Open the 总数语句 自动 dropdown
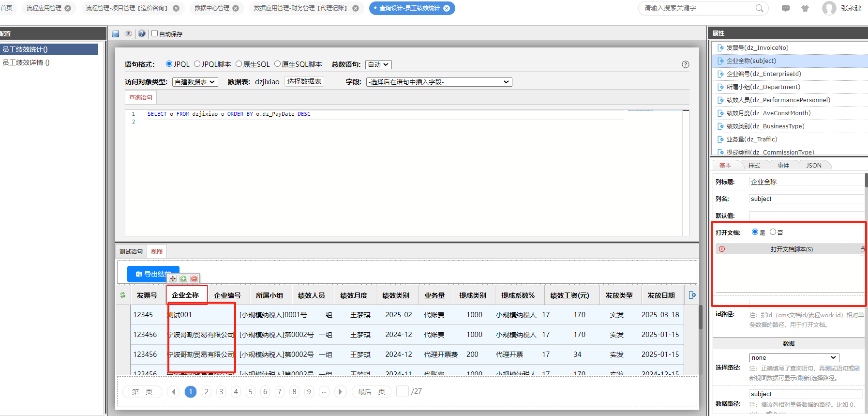 pyautogui.click(x=378, y=64)
